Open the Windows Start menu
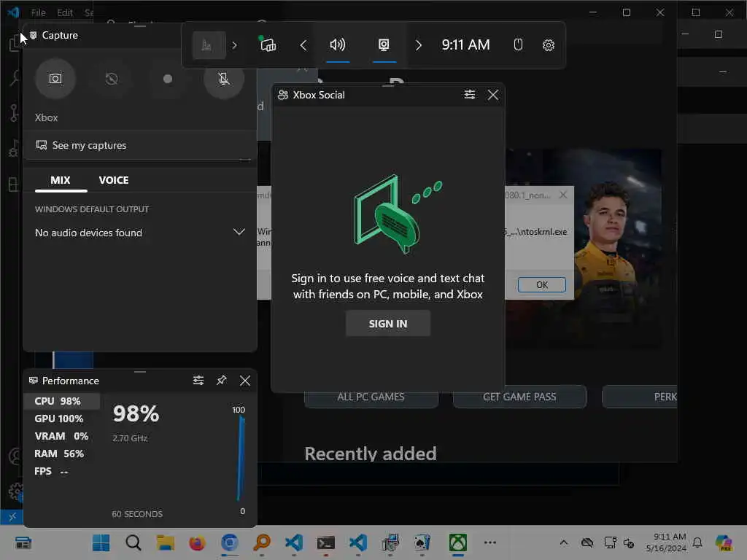The image size is (747, 560). [x=101, y=542]
